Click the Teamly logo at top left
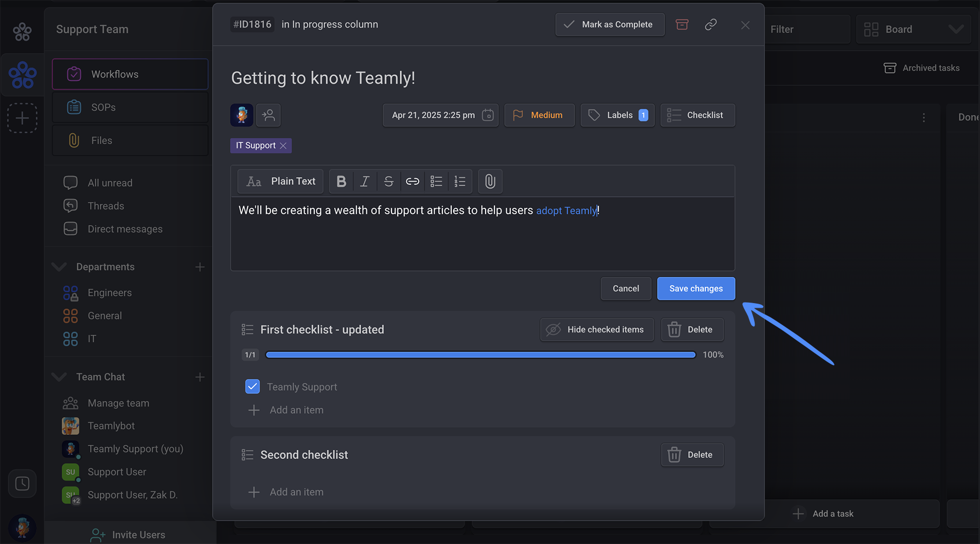Image resolution: width=980 pixels, height=544 pixels. [x=22, y=32]
